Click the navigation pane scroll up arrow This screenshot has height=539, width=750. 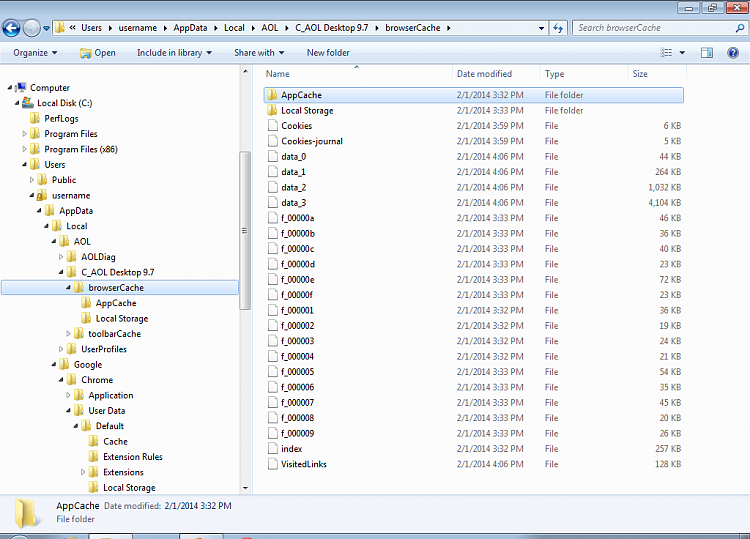(245, 71)
